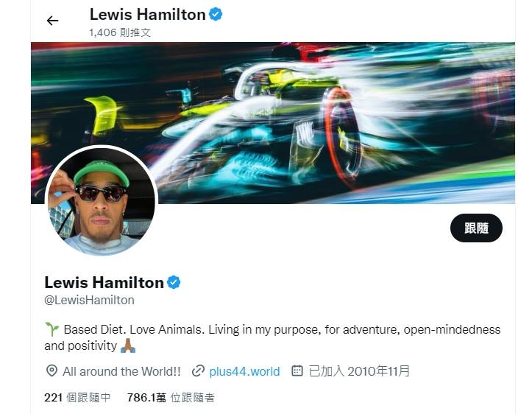
Task: Click the location pin icon
Action: click(x=52, y=371)
